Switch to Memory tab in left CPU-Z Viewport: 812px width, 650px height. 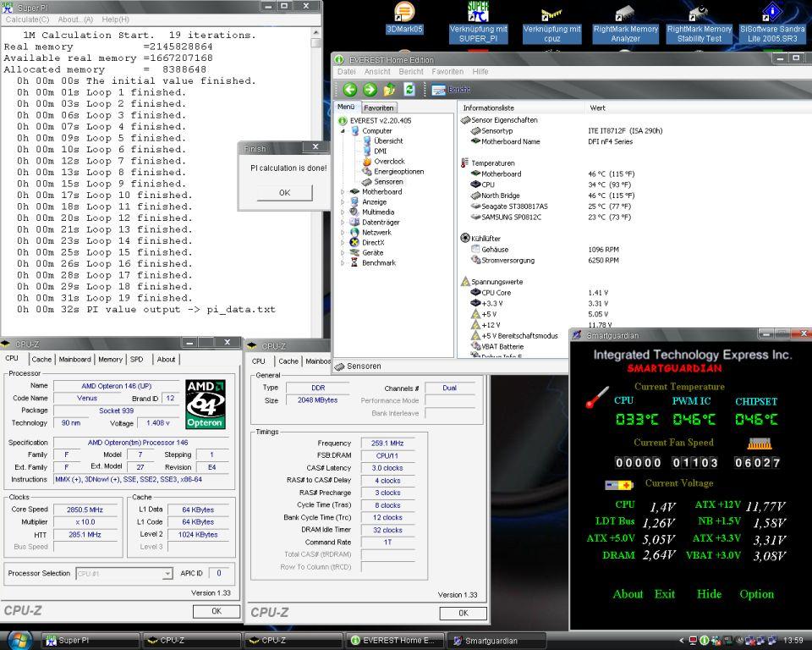pyautogui.click(x=110, y=359)
